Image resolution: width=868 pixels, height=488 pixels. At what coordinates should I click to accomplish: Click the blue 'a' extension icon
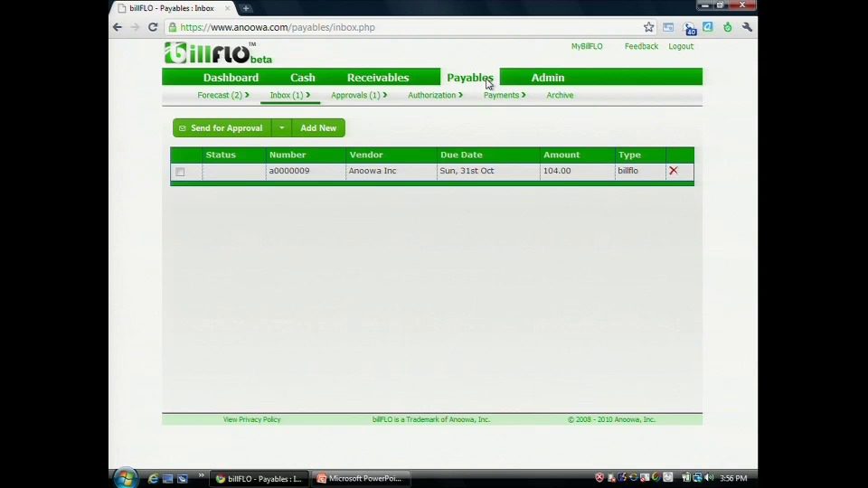coord(708,26)
